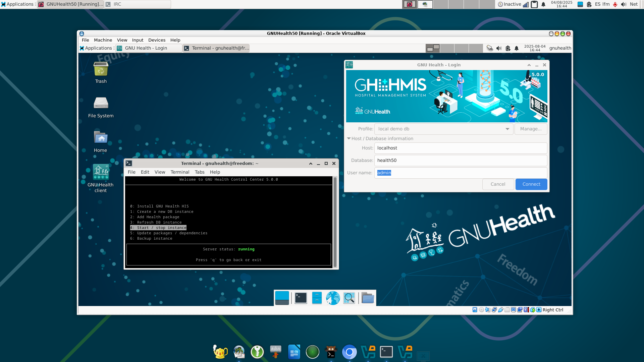The width and height of the screenshot is (644, 362).
Task: Open the mail client icon in the host dock
Action: [x=239, y=352]
